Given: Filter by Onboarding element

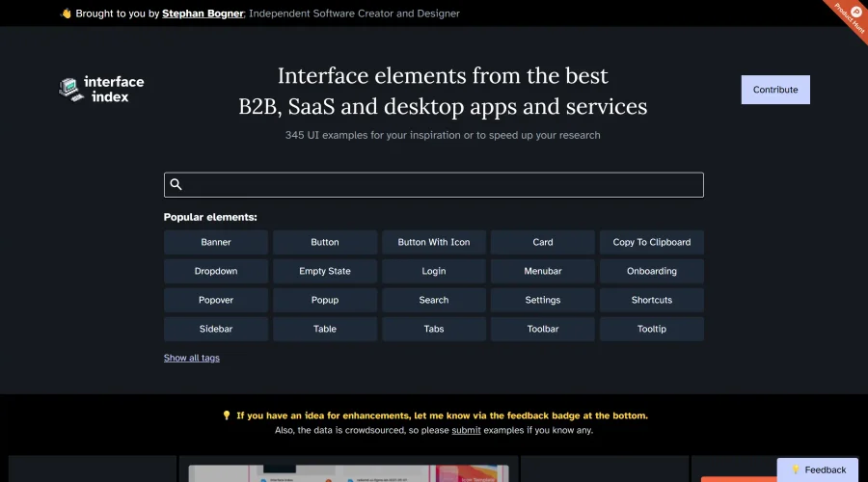Looking at the screenshot, I should click(652, 271).
